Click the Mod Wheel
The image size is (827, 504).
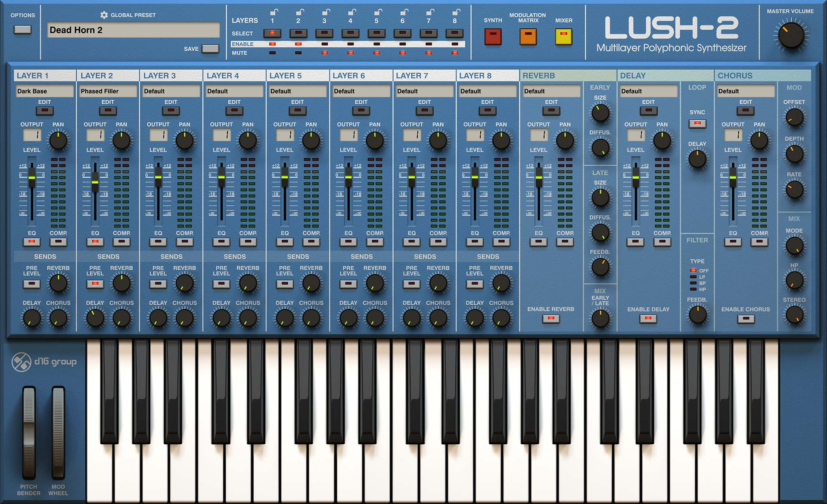[58, 433]
